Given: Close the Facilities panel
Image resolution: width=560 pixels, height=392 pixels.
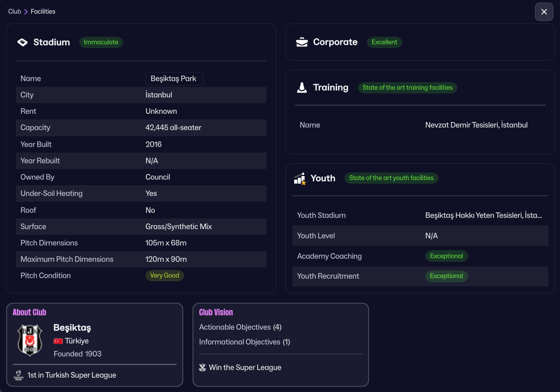Looking at the screenshot, I should click(544, 12).
